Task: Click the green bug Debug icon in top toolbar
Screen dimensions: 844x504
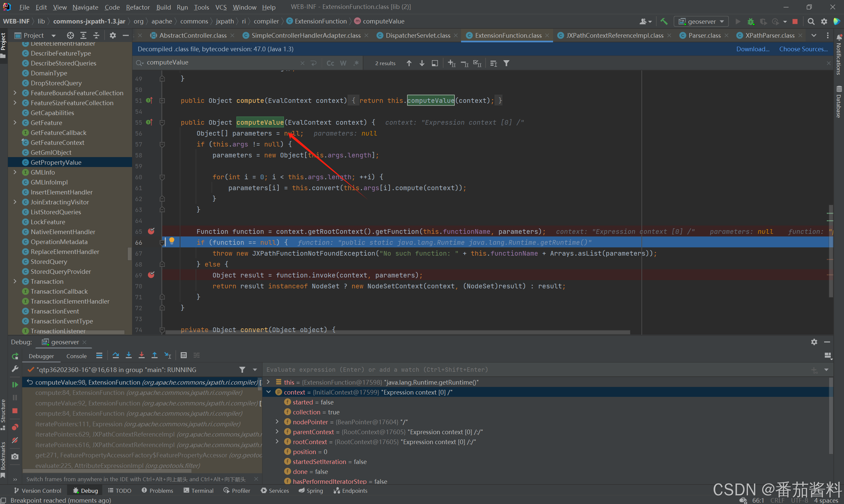Action: coord(751,21)
